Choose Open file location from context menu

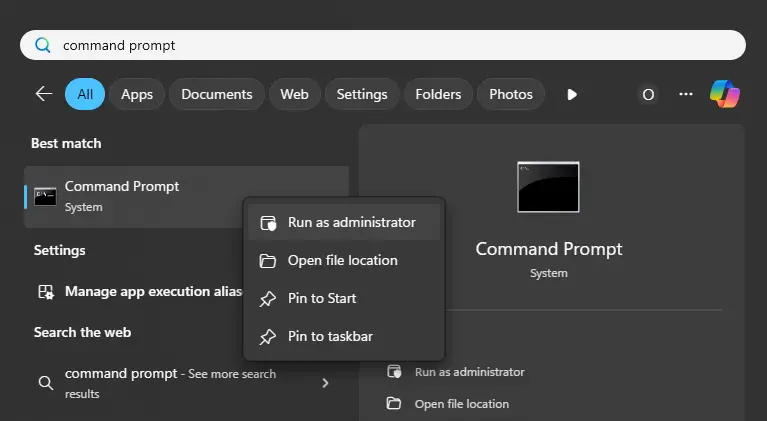point(343,260)
